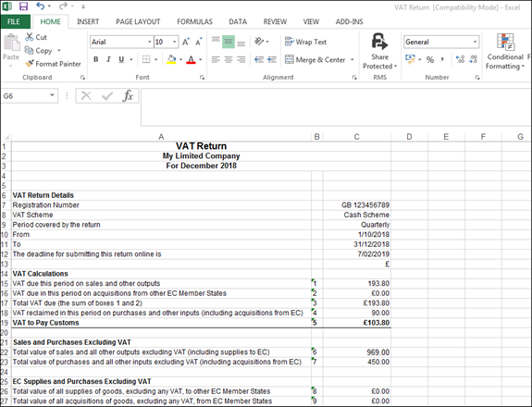Decrease decimal places
The image size is (532, 407).
click(473, 60)
